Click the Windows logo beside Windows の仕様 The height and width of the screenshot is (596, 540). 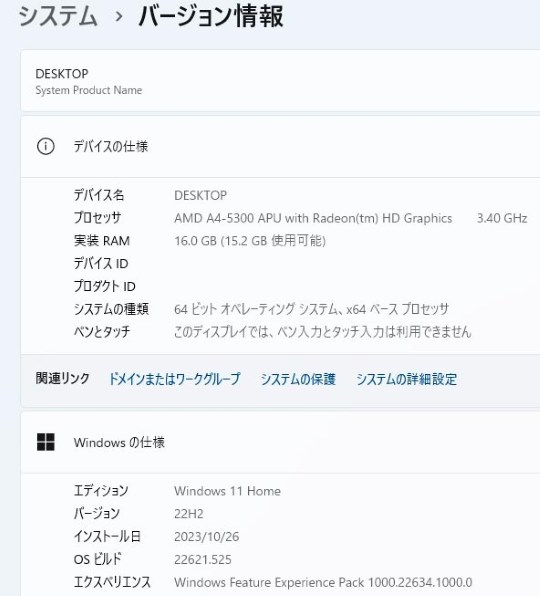(x=46, y=442)
